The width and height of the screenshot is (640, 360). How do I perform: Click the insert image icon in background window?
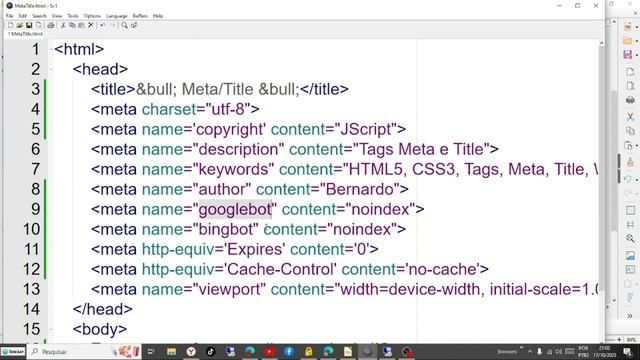(x=630, y=256)
